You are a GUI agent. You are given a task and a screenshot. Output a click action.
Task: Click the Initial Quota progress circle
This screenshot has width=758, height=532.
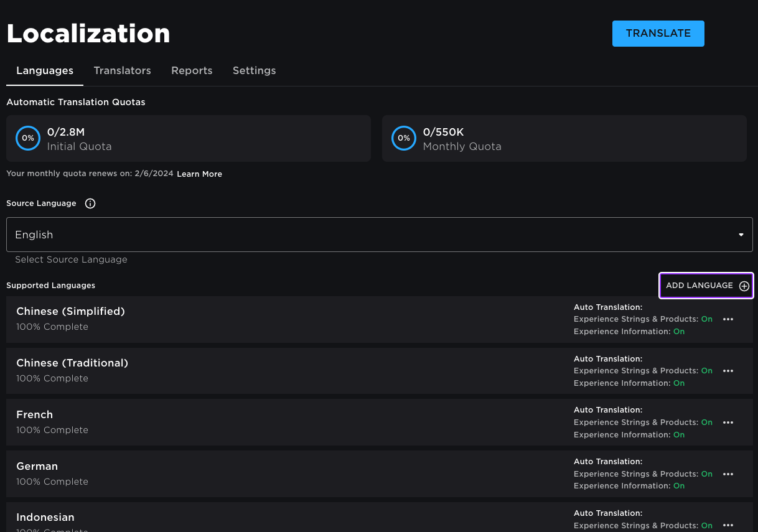pyautogui.click(x=28, y=138)
